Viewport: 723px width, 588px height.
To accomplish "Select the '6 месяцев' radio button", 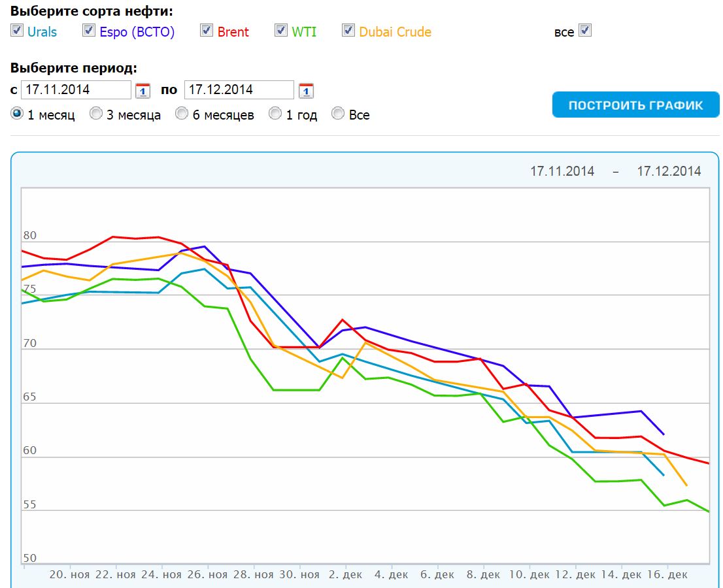I will (x=182, y=114).
